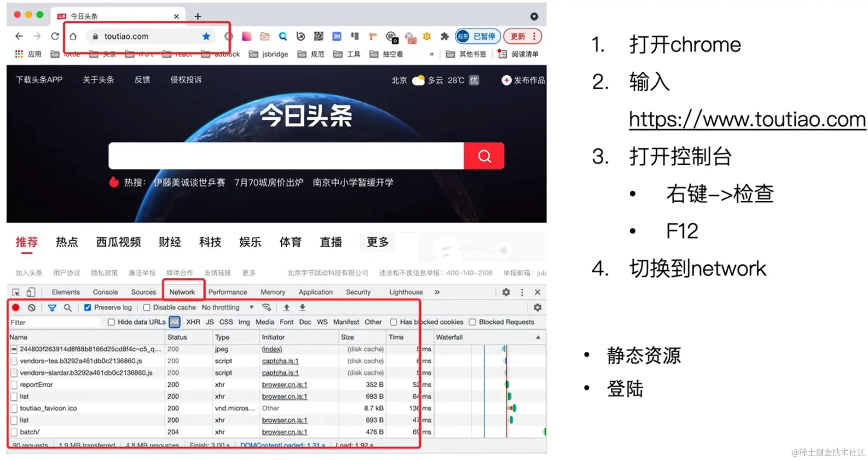This screenshot has height=460, width=868.
Task: Open the DevTools settings gear
Action: [x=506, y=292]
